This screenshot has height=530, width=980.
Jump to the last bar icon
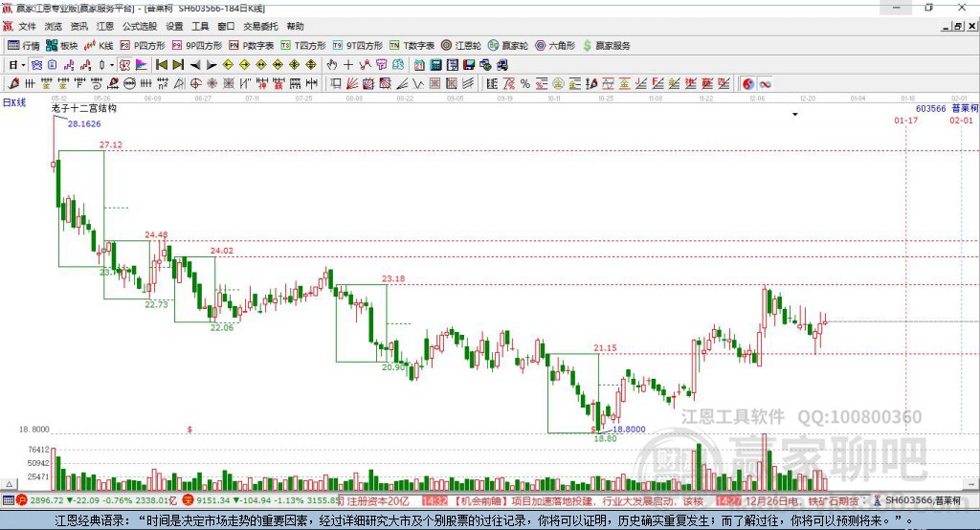click(x=178, y=65)
